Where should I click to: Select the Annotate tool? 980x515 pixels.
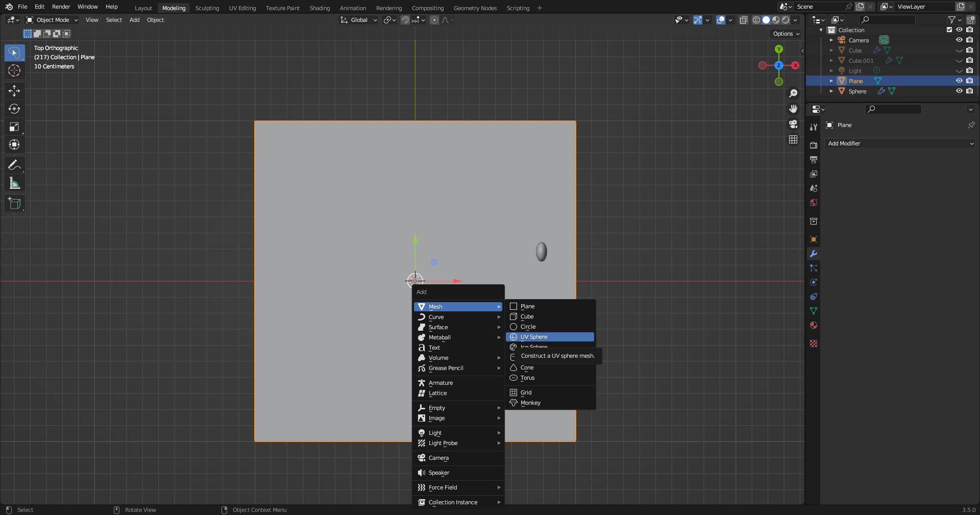pos(14,165)
